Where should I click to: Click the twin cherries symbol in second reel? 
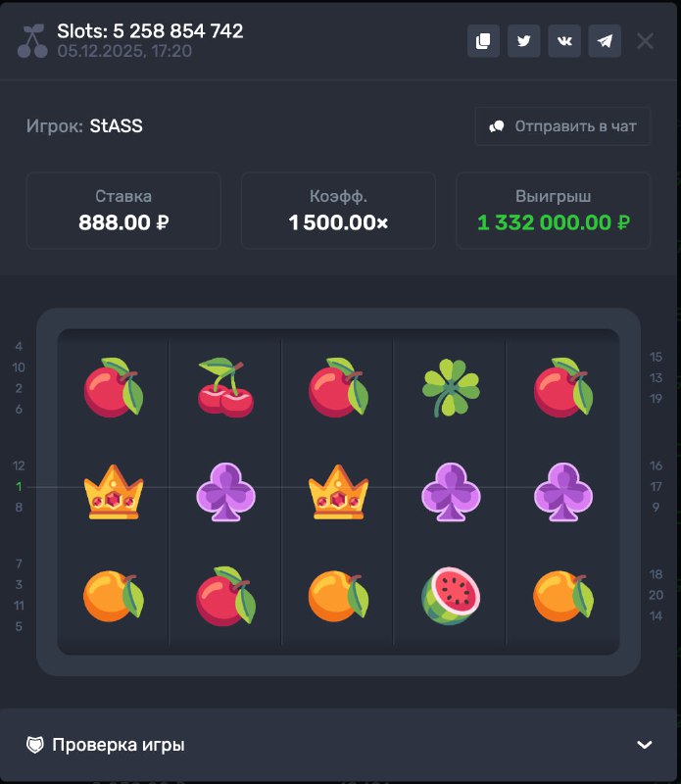click(x=225, y=387)
